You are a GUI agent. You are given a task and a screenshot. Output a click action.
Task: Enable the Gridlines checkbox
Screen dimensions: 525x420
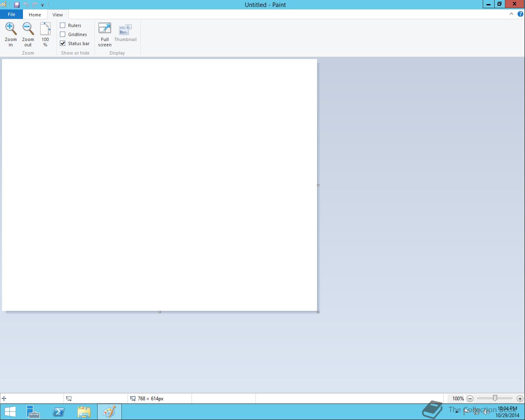[63, 34]
